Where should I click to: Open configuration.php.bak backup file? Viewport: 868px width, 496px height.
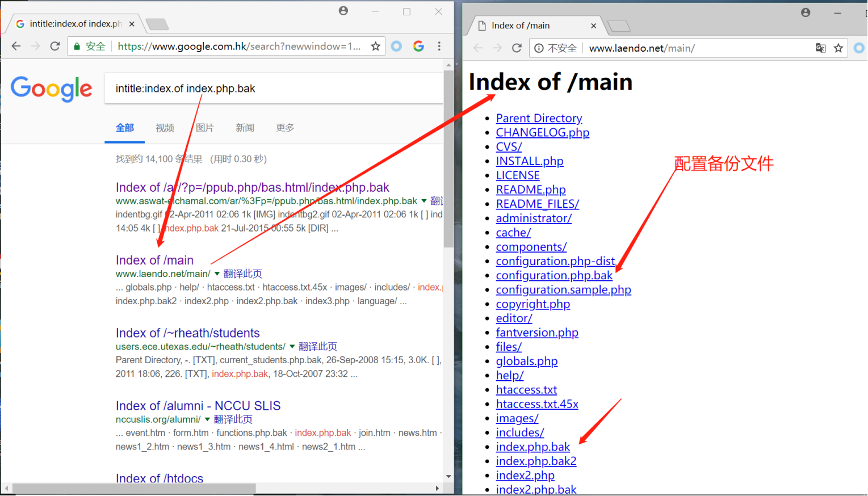pyautogui.click(x=554, y=275)
